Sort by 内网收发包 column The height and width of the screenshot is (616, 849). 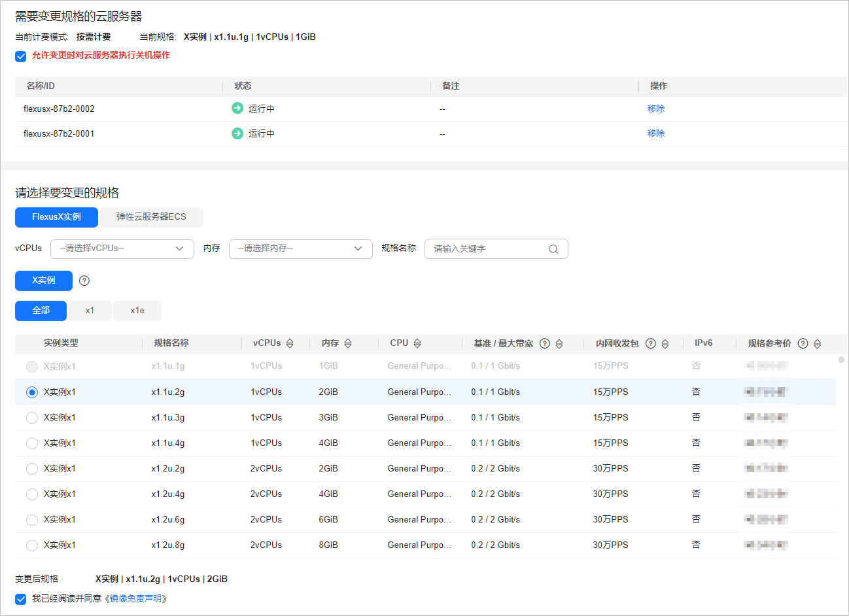pyautogui.click(x=665, y=343)
